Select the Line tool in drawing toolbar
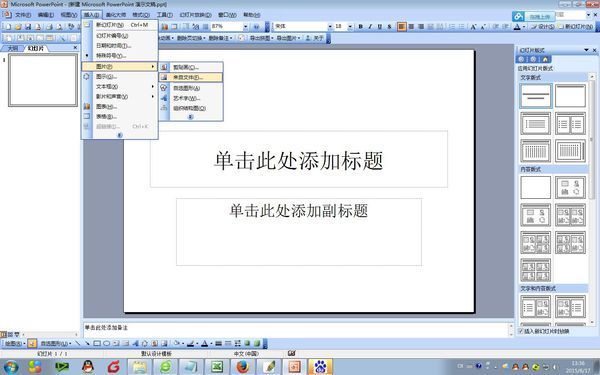 point(78,343)
